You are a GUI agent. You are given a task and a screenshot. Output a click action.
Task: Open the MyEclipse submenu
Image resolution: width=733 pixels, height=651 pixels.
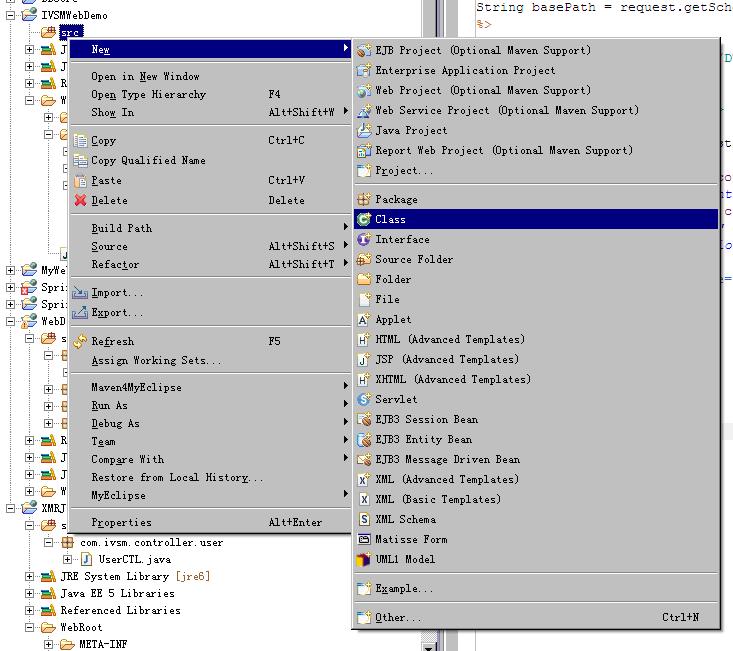coord(211,495)
